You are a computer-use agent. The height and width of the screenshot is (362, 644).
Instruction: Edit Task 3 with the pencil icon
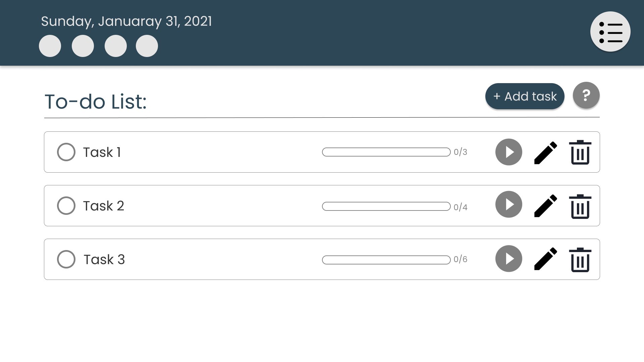pos(545,259)
